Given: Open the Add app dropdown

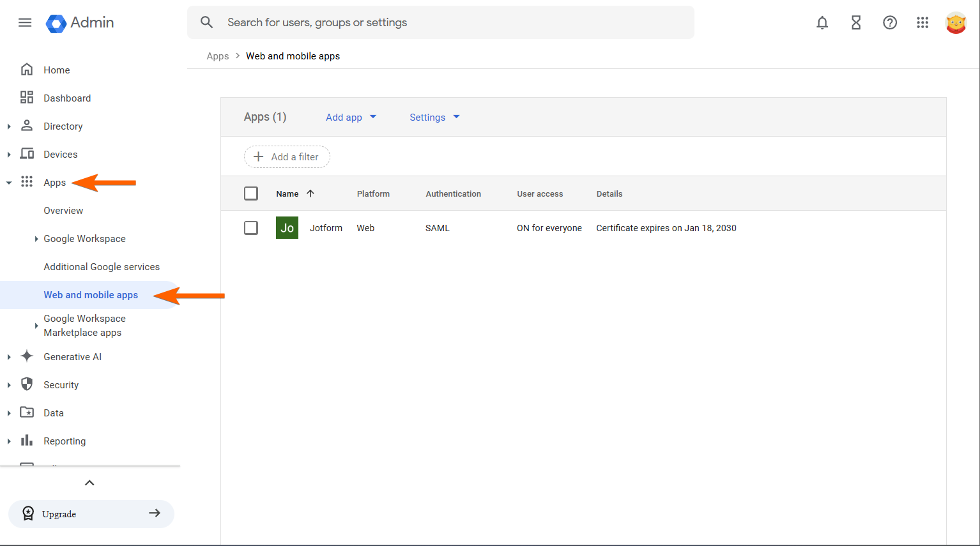Looking at the screenshot, I should coord(351,118).
